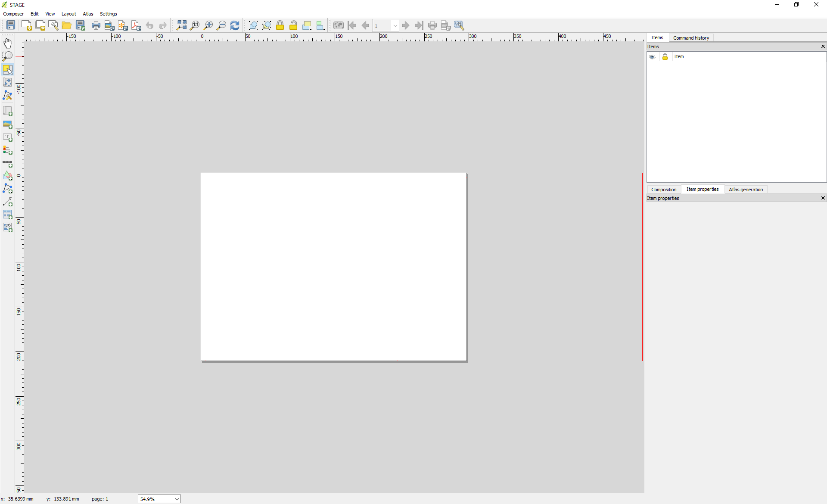Switch to Command history tab
The image size is (827, 504).
(691, 37)
